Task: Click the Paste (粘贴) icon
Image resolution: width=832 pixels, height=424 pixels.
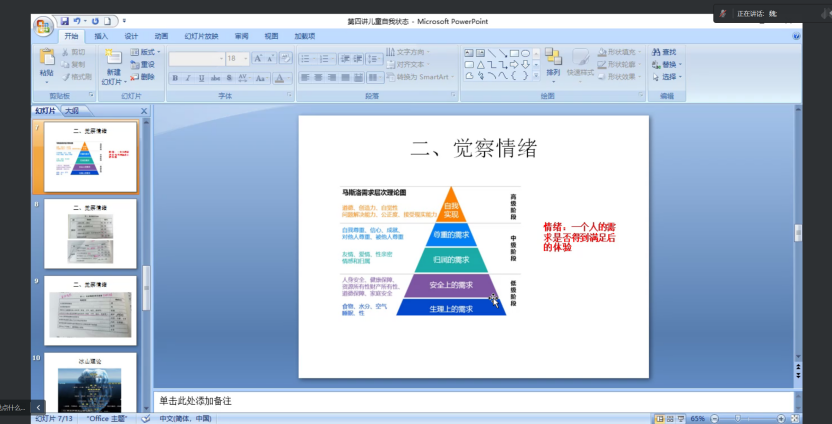Action: (x=46, y=62)
